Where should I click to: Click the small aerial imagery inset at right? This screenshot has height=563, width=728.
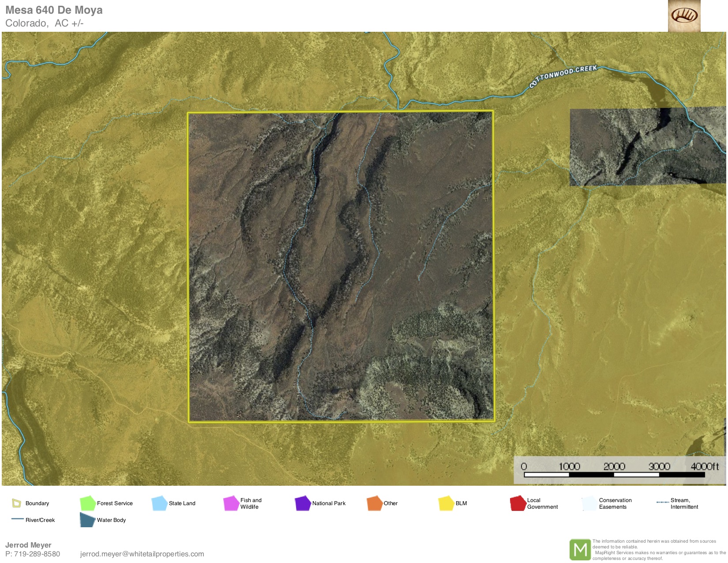(647, 147)
